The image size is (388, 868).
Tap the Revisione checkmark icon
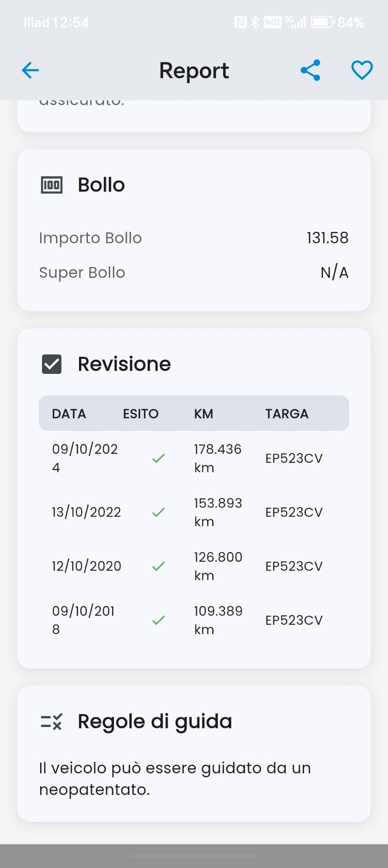52,364
